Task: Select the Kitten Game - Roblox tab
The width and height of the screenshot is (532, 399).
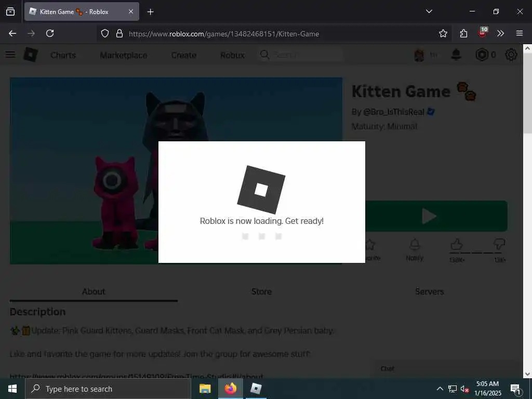Action: click(x=82, y=11)
